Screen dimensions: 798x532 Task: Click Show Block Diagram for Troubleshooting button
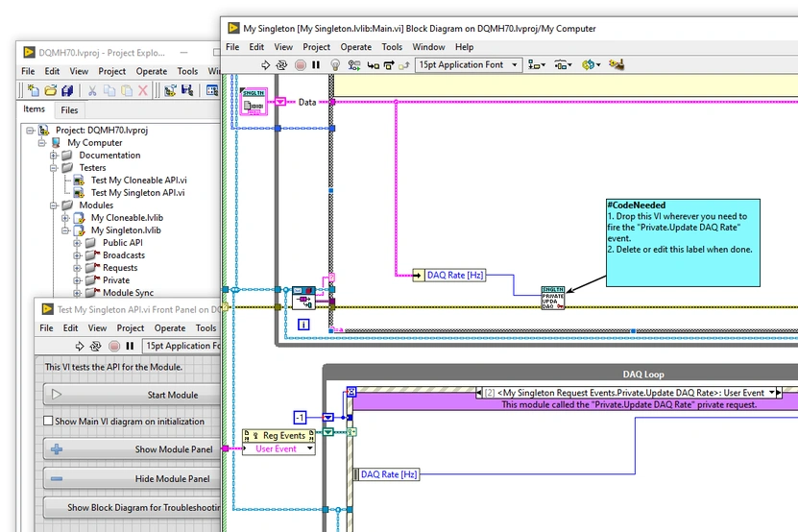pyautogui.click(x=133, y=508)
